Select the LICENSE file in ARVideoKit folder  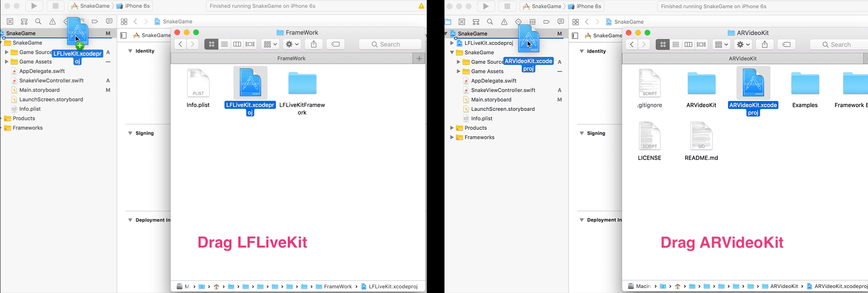pyautogui.click(x=649, y=137)
